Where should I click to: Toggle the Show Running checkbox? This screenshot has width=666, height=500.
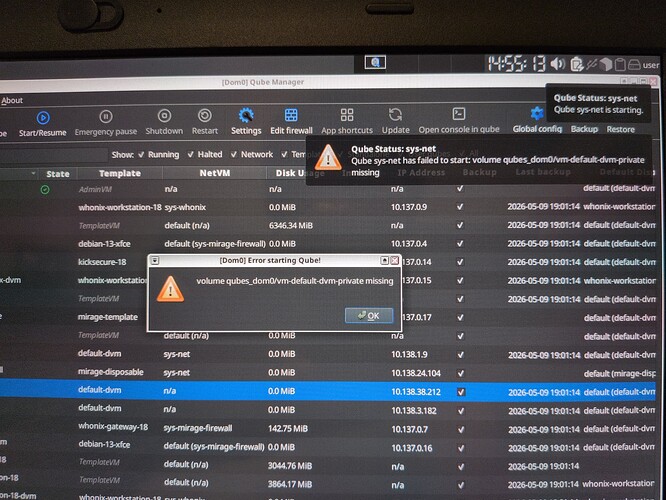pos(141,155)
